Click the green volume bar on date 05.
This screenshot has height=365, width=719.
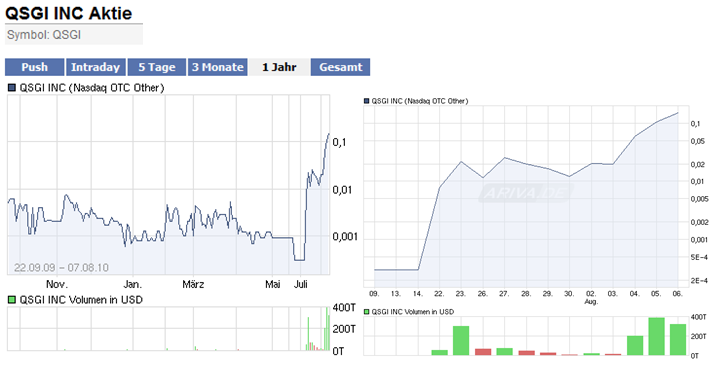click(x=657, y=336)
